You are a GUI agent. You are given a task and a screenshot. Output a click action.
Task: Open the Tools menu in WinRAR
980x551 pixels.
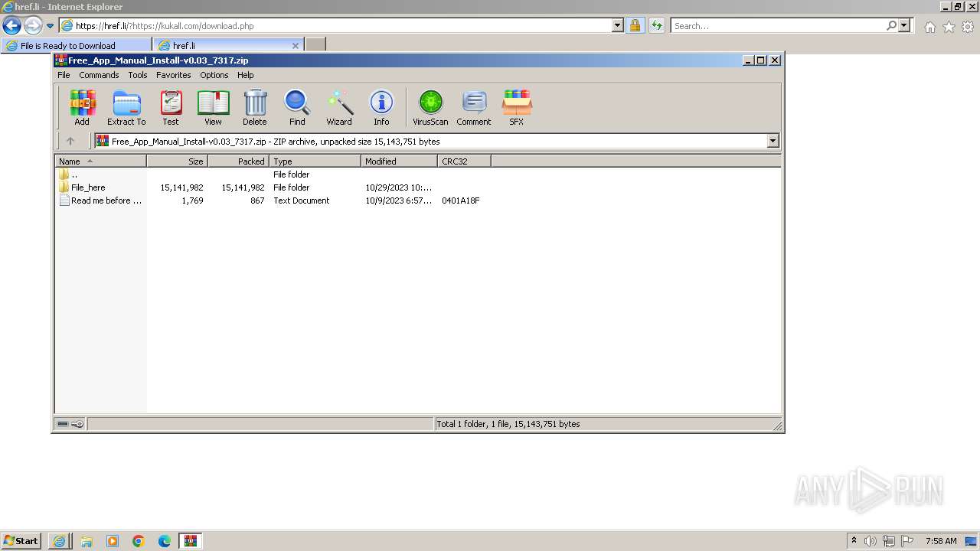tap(138, 75)
